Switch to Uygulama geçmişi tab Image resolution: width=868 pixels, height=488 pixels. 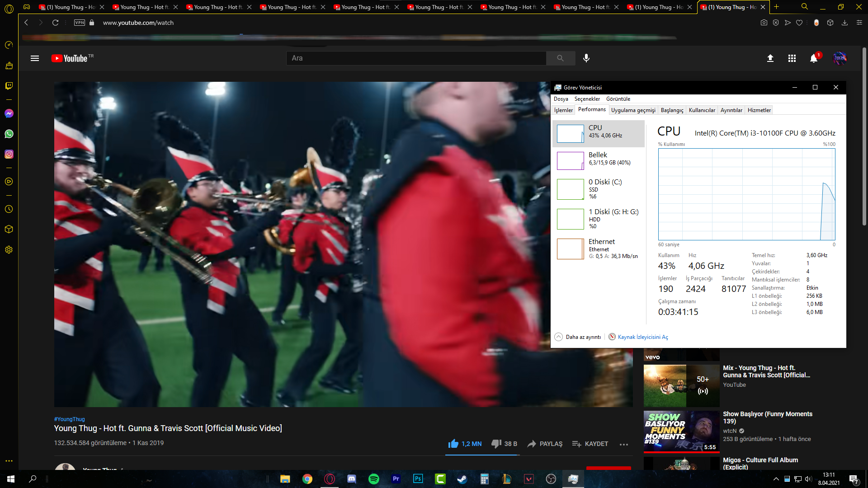pos(633,110)
